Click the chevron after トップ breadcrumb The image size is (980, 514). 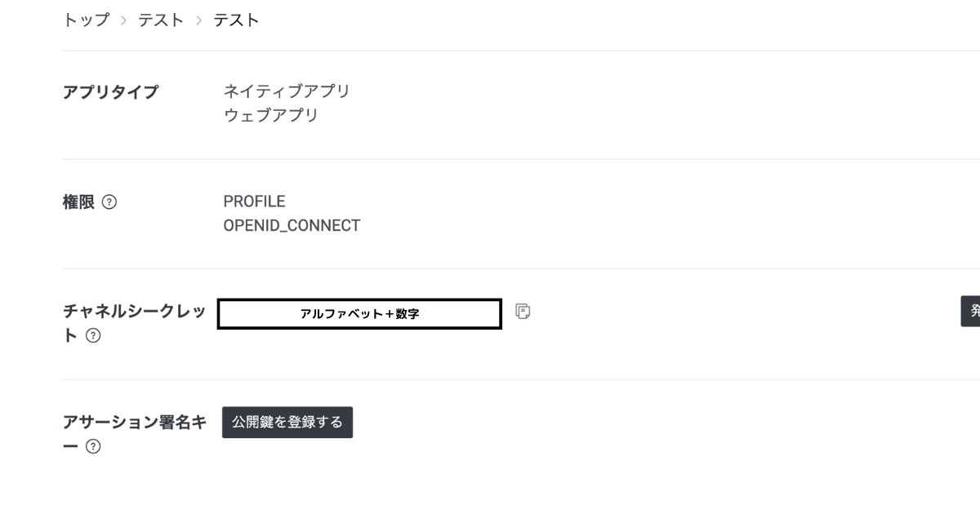click(125, 20)
